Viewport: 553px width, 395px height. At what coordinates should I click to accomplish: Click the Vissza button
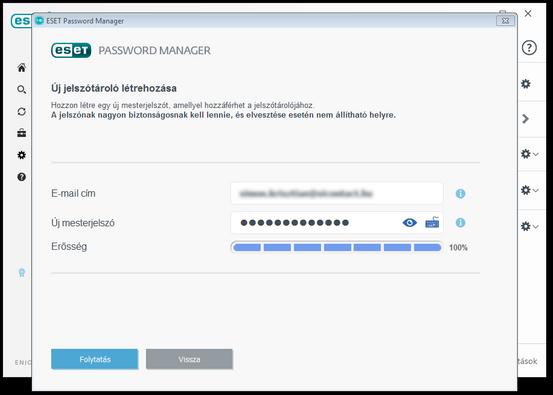tap(189, 359)
